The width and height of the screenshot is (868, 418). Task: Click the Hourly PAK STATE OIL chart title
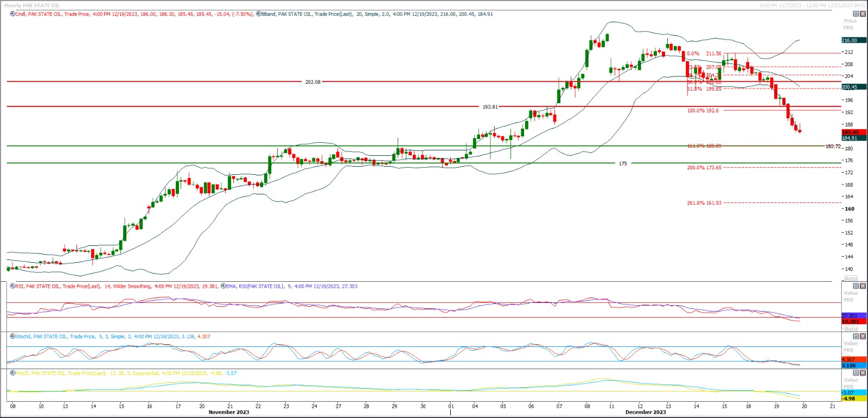click(x=32, y=5)
